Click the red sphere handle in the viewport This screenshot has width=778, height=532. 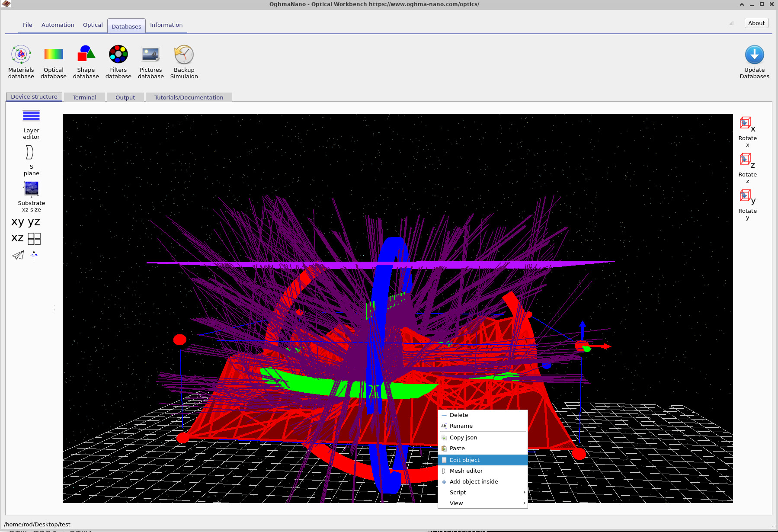click(x=179, y=340)
